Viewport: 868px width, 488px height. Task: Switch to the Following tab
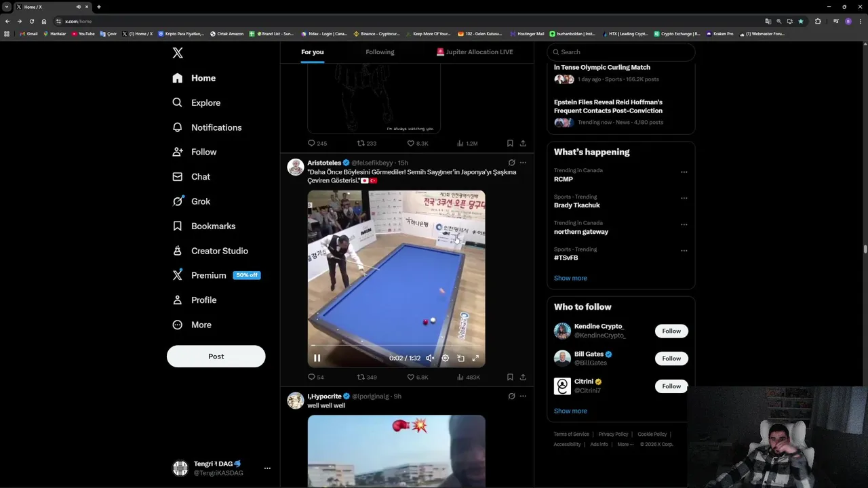click(x=380, y=52)
